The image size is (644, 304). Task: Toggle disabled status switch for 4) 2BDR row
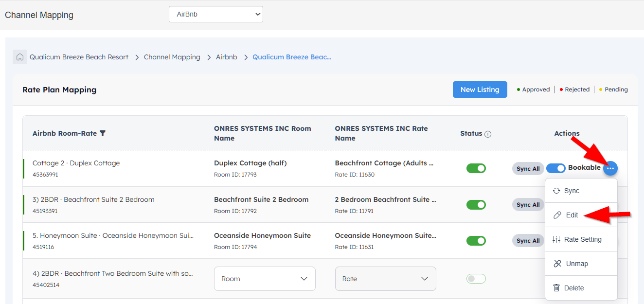tap(476, 279)
